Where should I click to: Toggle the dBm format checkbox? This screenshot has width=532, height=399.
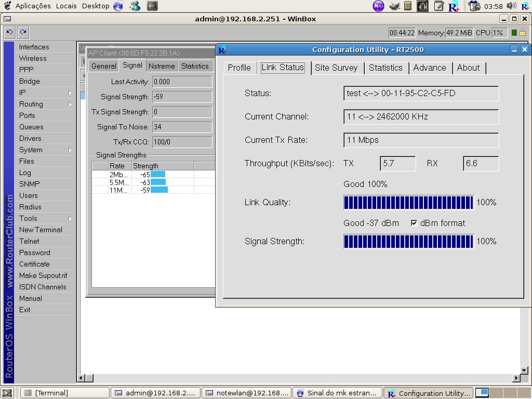tap(414, 223)
